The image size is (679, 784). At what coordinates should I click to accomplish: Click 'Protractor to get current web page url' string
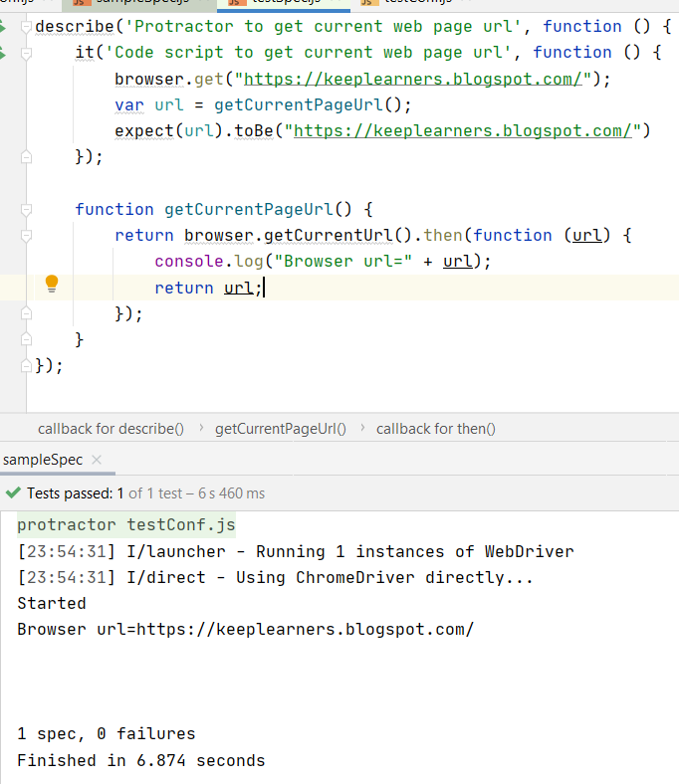point(324,27)
